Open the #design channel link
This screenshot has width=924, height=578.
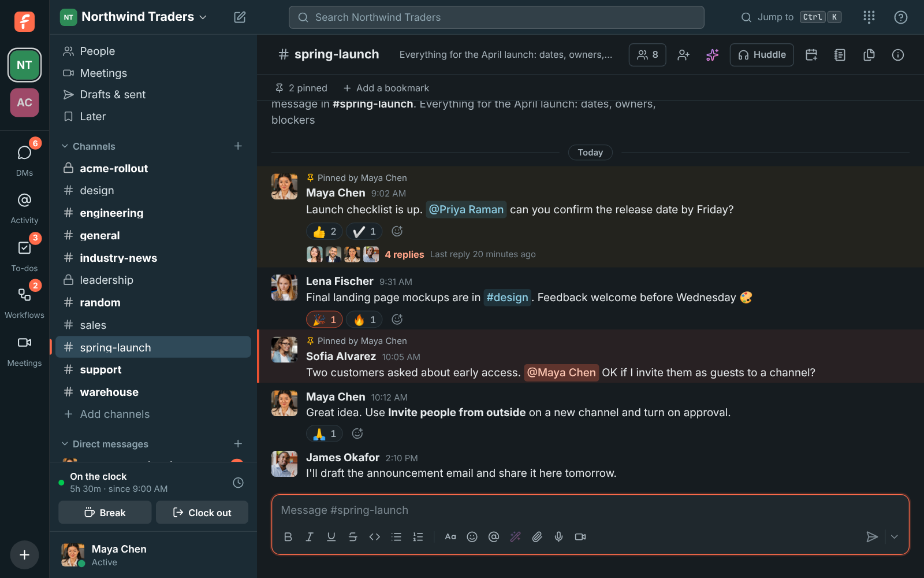tap(507, 298)
